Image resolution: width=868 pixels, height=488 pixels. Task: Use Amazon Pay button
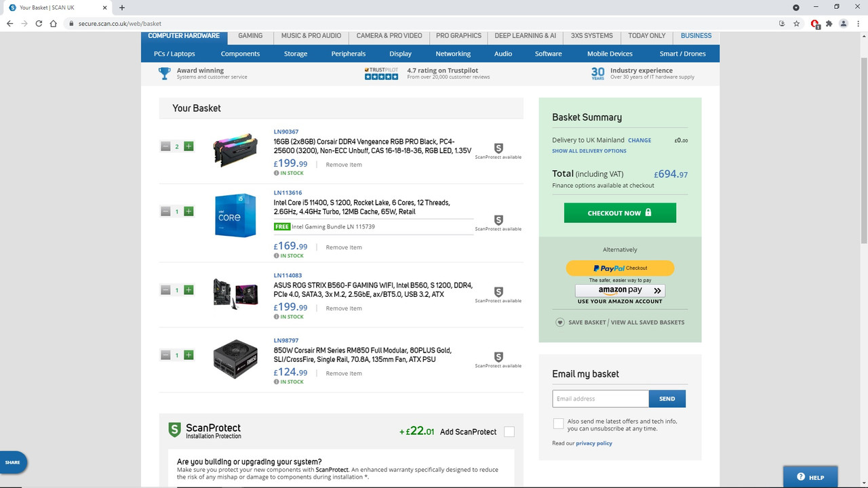(620, 291)
